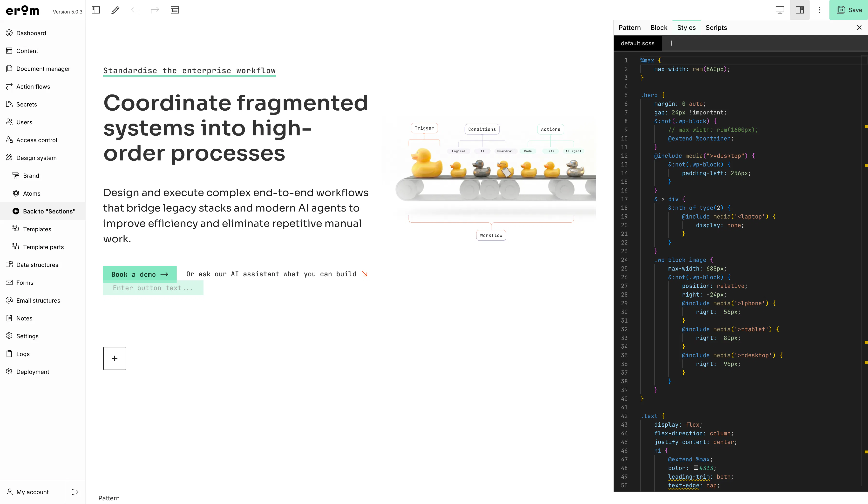Click the add block plus button
This screenshot has height=504, width=868.
115,358
